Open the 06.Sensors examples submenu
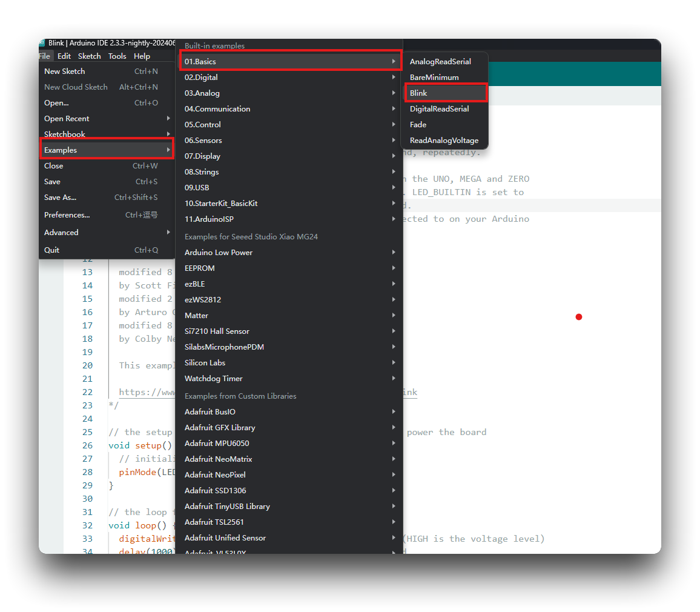The height and width of the screenshot is (612, 700). point(289,140)
